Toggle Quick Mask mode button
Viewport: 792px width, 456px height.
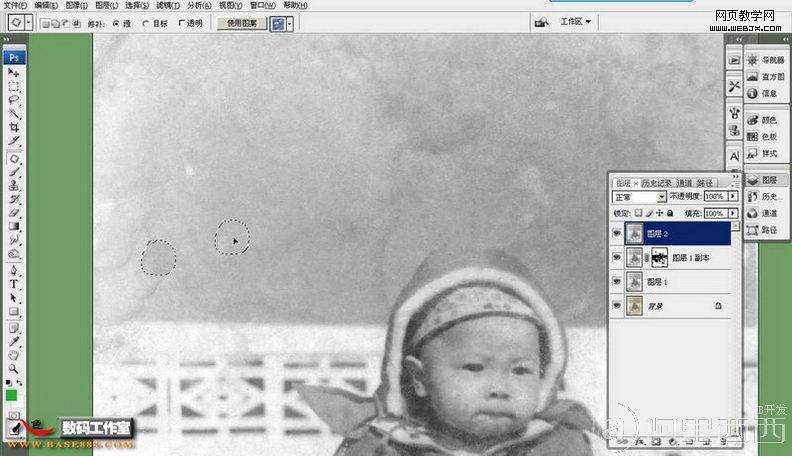pyautogui.click(x=14, y=415)
